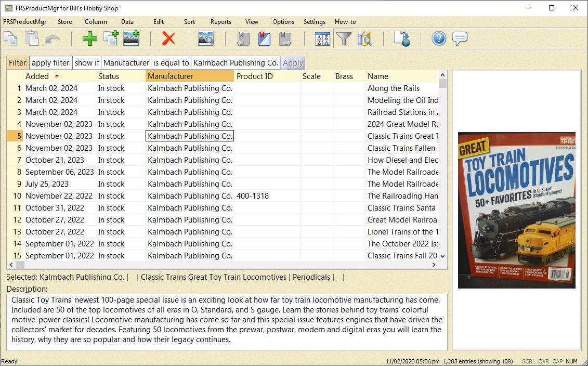Click the Paste clipboard icon
Image resolution: width=588 pixels, height=366 pixels.
tap(32, 38)
